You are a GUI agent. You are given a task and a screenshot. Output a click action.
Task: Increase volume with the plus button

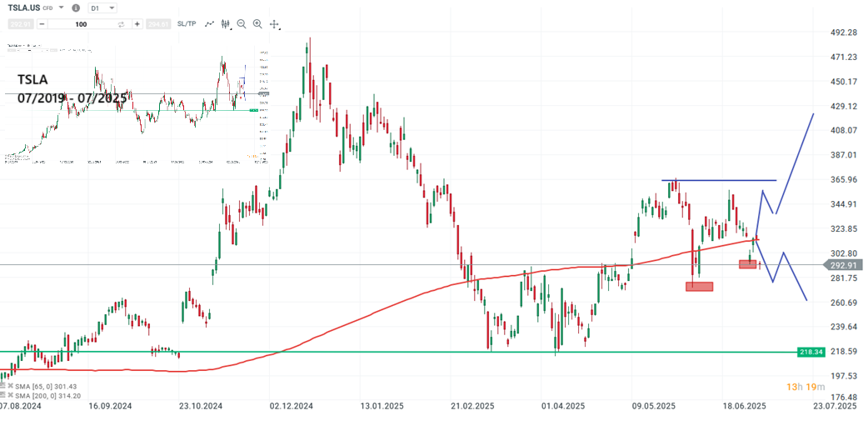click(x=137, y=24)
